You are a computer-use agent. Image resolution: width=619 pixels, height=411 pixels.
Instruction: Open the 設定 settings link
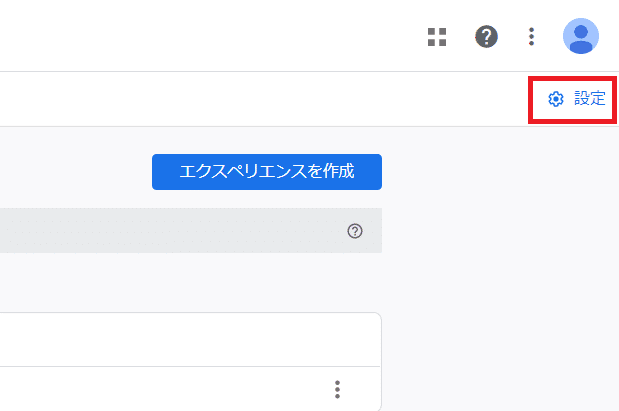pyautogui.click(x=577, y=99)
